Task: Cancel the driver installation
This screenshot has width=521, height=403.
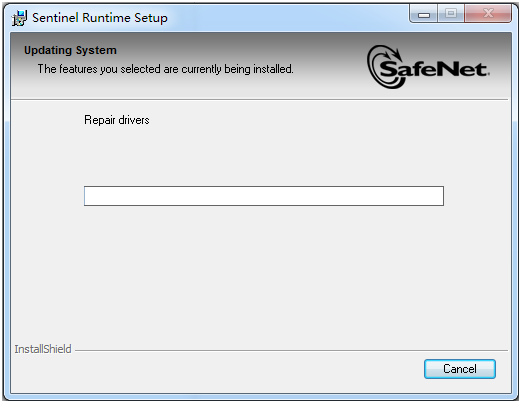Action: coord(460,369)
